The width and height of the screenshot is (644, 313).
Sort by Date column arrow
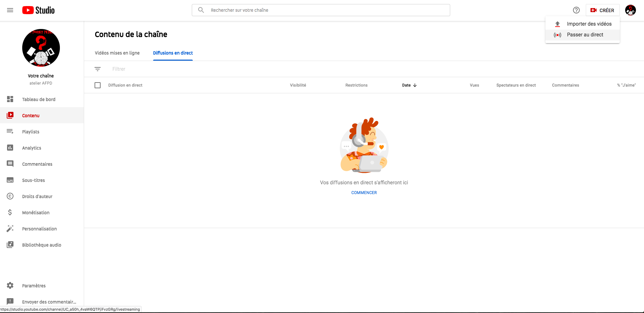pyautogui.click(x=415, y=85)
